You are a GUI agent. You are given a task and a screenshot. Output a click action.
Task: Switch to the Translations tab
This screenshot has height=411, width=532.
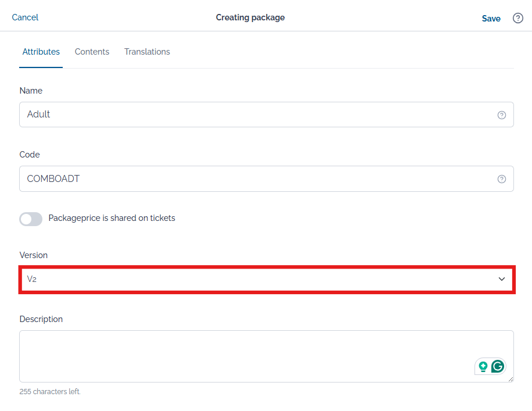[x=147, y=52]
